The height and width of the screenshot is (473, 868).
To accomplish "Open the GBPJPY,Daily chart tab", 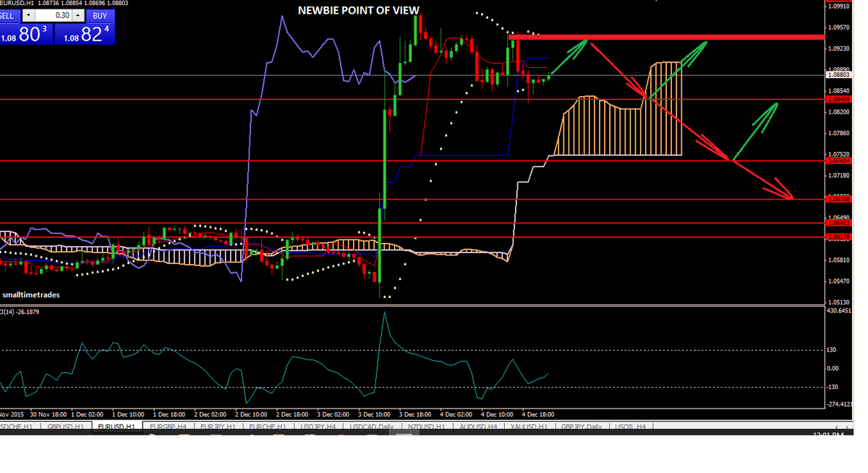I will (582, 427).
